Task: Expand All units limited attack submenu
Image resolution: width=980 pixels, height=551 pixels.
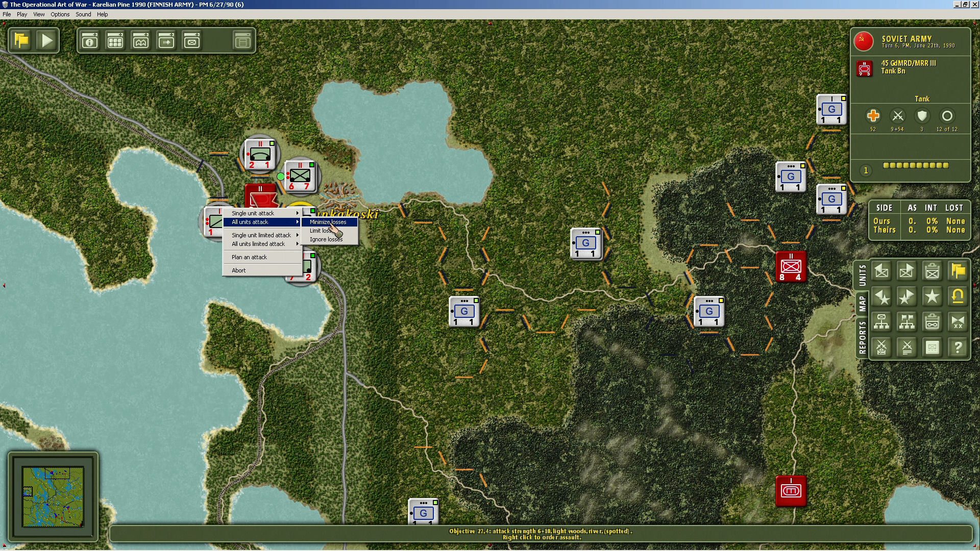Action: tap(262, 244)
